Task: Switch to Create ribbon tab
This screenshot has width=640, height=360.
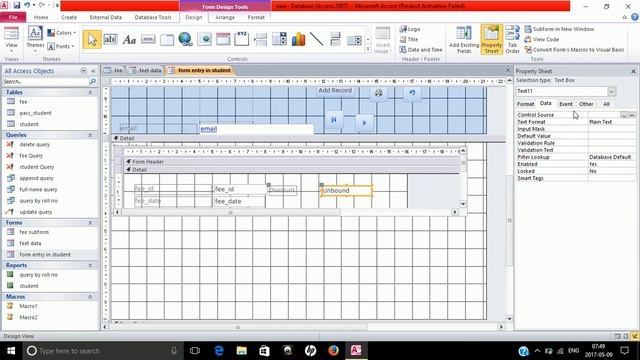Action: [x=69, y=17]
